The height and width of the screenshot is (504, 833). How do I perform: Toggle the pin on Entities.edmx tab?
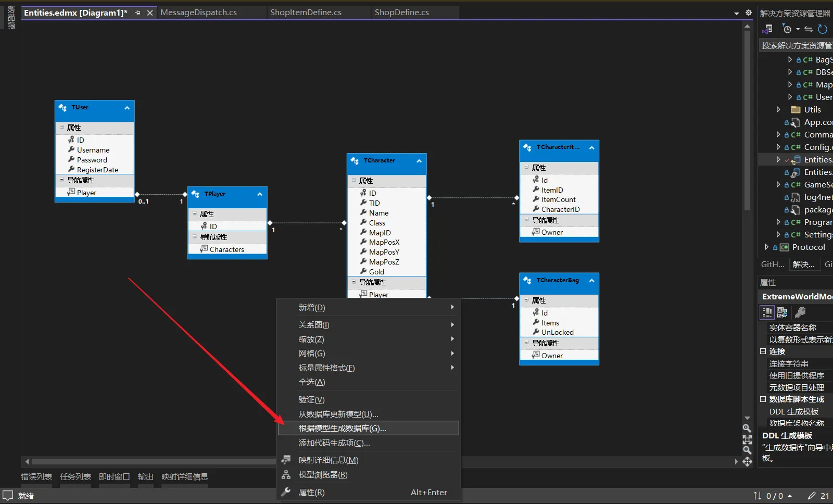[x=137, y=12]
